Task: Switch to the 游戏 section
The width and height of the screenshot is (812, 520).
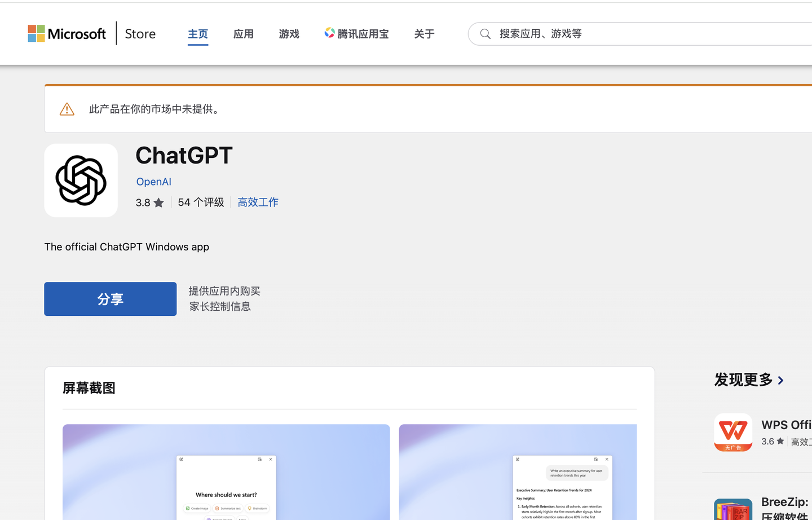Action: point(289,34)
